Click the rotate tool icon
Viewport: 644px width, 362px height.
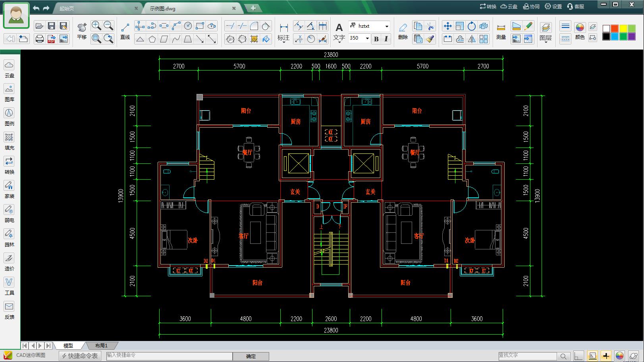(x=472, y=26)
